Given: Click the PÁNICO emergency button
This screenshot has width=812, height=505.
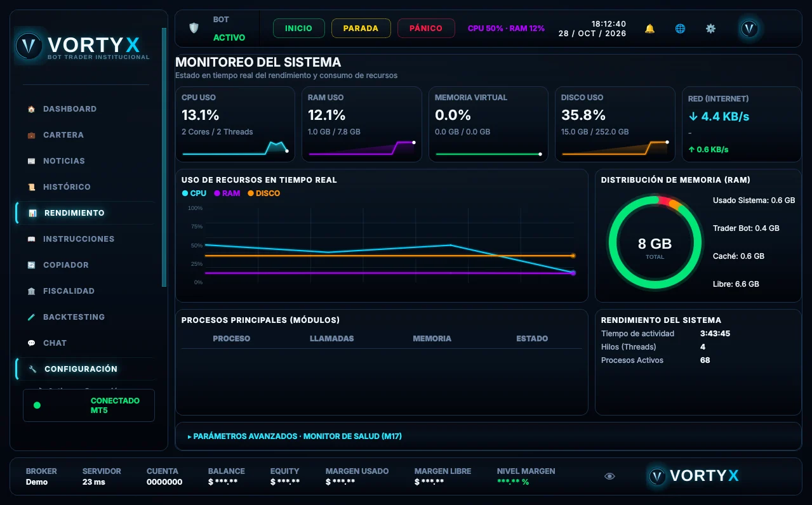Looking at the screenshot, I should [x=426, y=29].
